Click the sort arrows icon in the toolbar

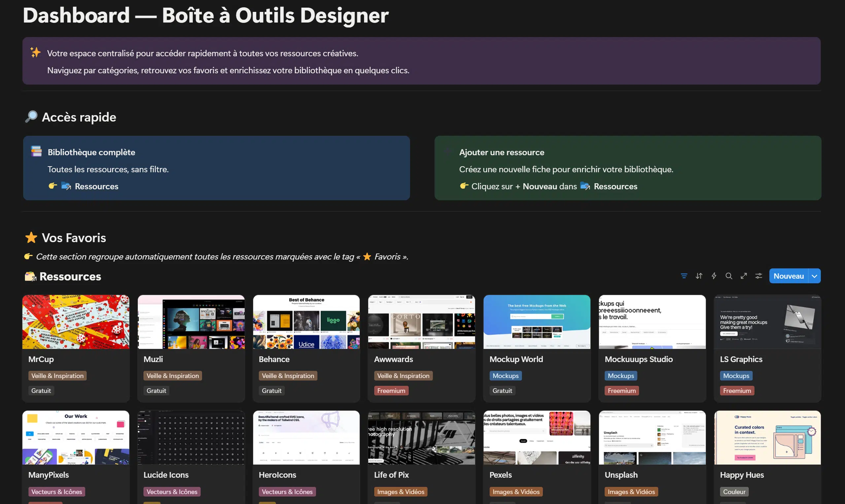point(699,276)
